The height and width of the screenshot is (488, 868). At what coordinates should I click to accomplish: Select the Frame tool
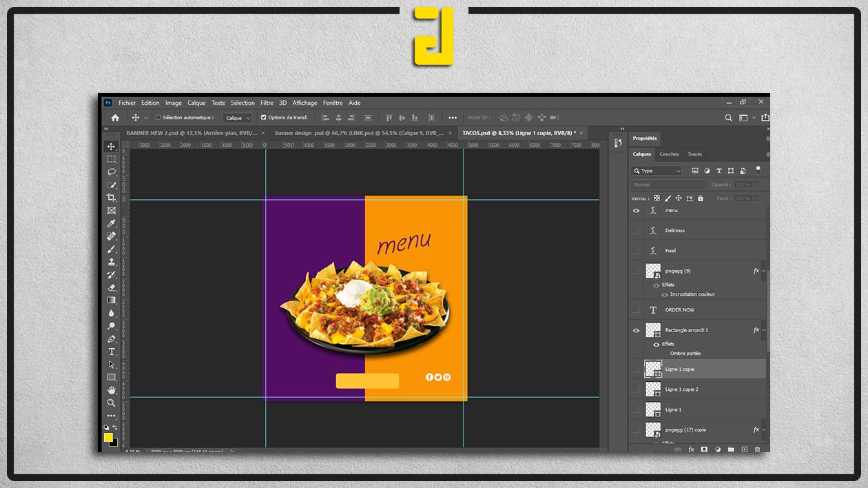111,210
